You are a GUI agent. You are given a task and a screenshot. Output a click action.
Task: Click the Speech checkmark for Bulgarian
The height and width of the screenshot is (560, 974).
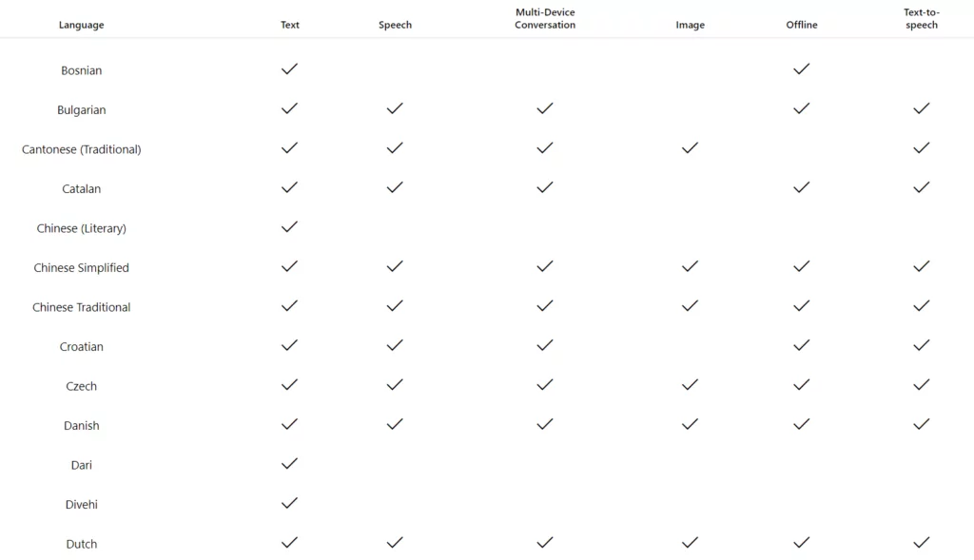(395, 108)
